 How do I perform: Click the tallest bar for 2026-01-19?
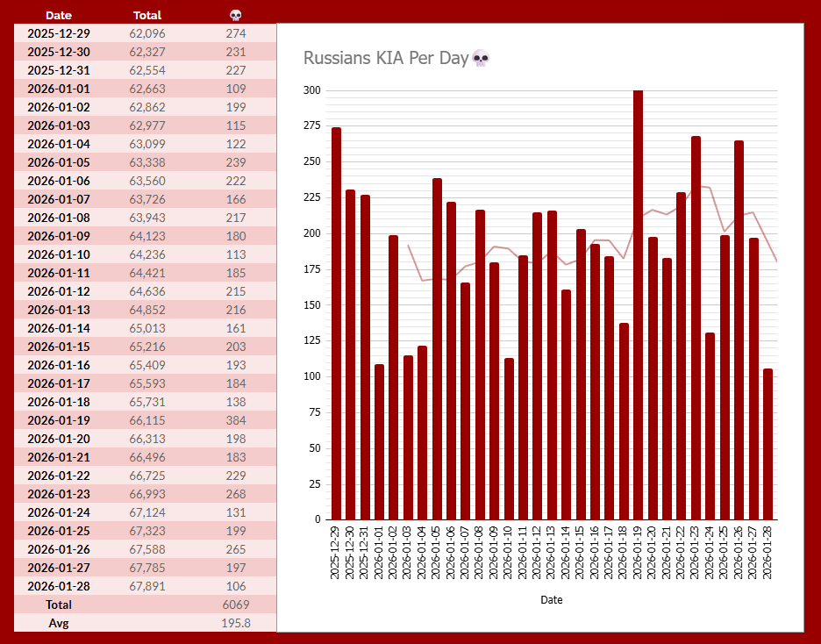coord(638,307)
